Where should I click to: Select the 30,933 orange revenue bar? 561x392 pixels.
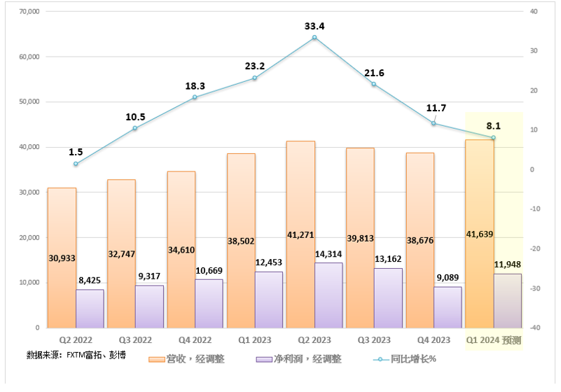62,258
